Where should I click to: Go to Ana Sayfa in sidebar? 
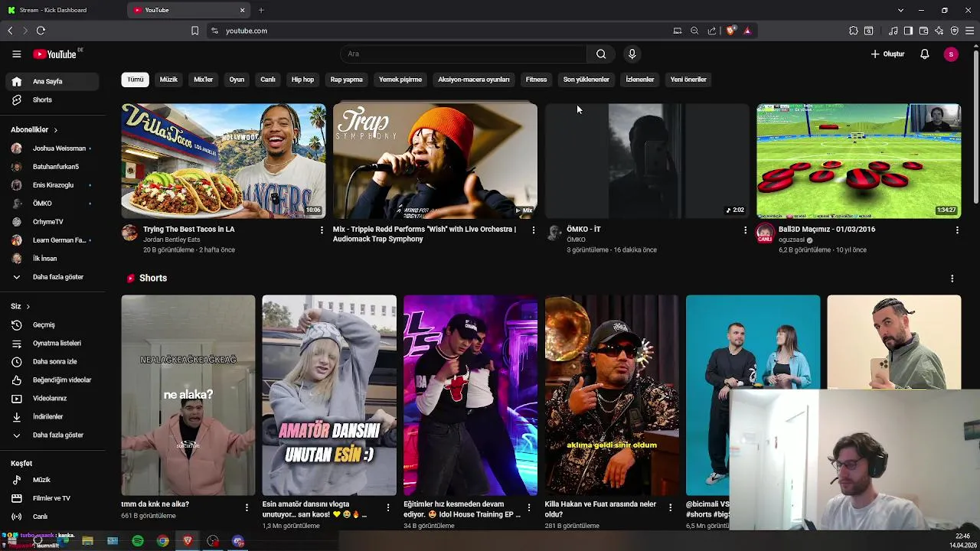pyautogui.click(x=51, y=81)
